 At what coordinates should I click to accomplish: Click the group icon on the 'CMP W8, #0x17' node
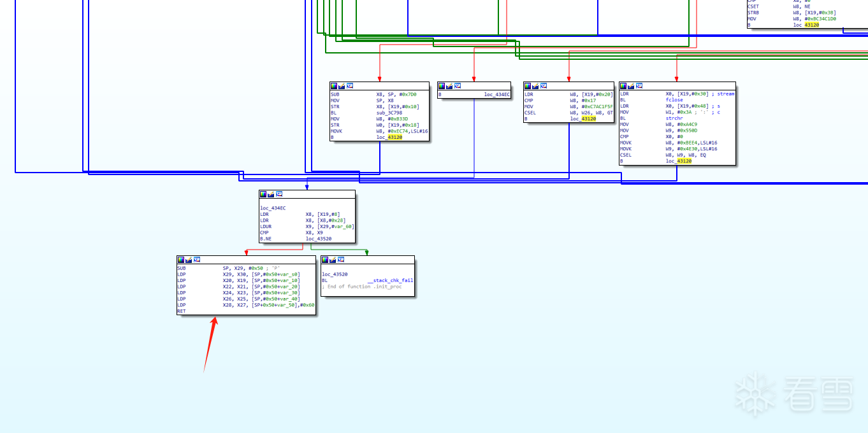[x=544, y=85]
